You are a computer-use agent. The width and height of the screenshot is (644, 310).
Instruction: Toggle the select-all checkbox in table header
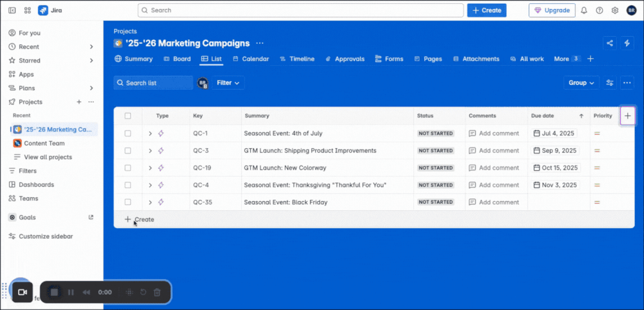[128, 116]
